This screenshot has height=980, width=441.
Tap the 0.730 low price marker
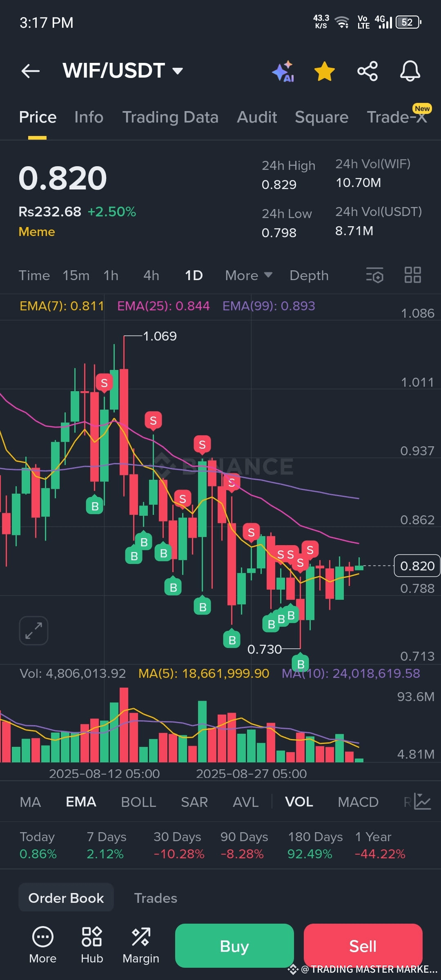point(265,649)
